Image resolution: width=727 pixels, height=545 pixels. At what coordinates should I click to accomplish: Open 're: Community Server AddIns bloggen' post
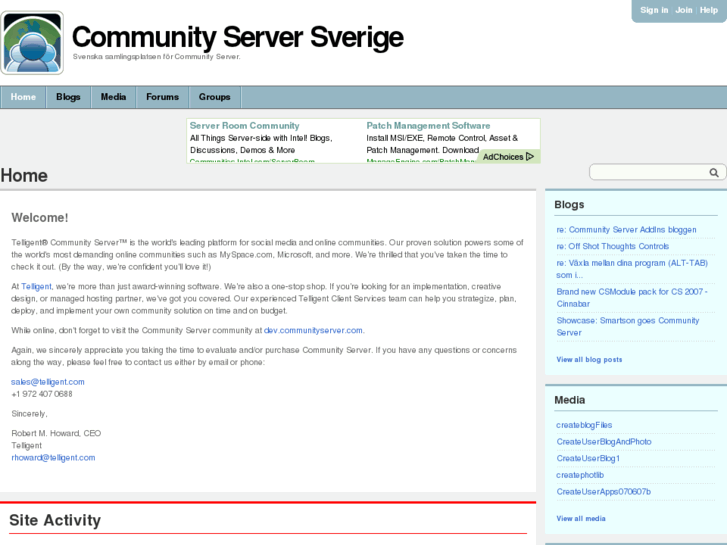[626, 230]
